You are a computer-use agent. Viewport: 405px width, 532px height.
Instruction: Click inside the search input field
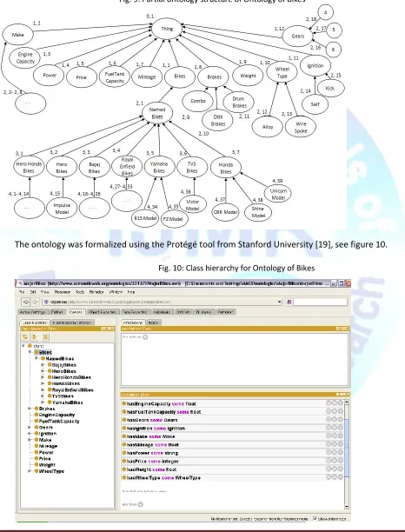click(x=321, y=302)
